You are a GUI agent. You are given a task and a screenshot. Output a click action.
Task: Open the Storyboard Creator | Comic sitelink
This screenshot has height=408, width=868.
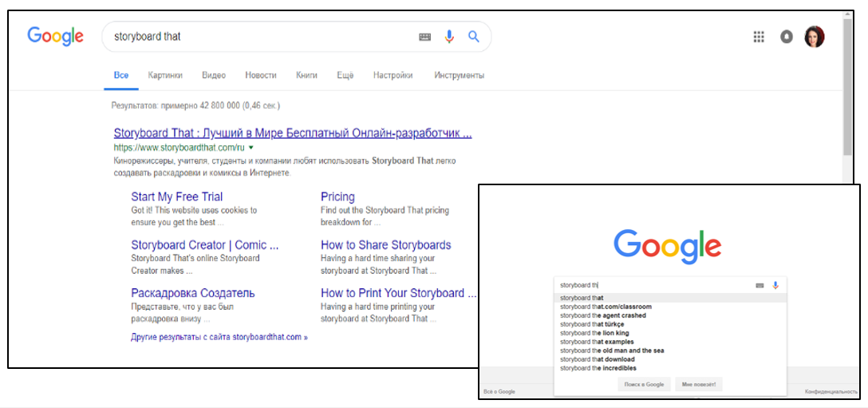point(205,245)
